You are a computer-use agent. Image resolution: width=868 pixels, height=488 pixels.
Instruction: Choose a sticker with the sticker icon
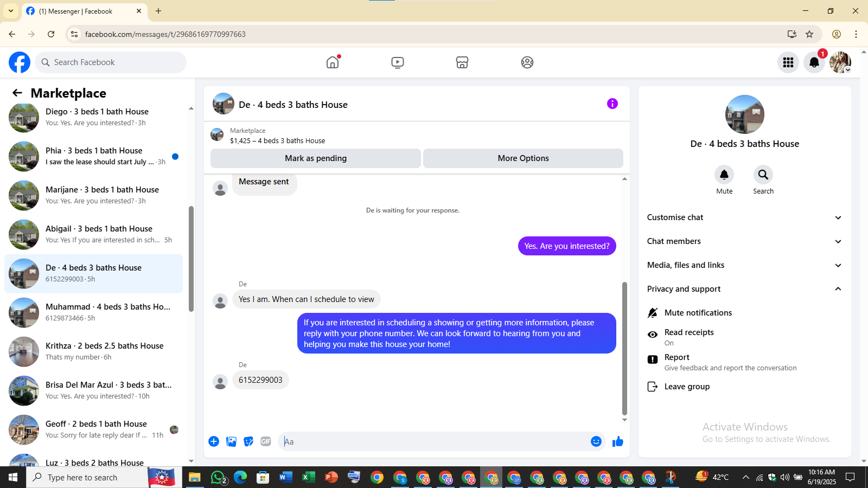(248, 441)
